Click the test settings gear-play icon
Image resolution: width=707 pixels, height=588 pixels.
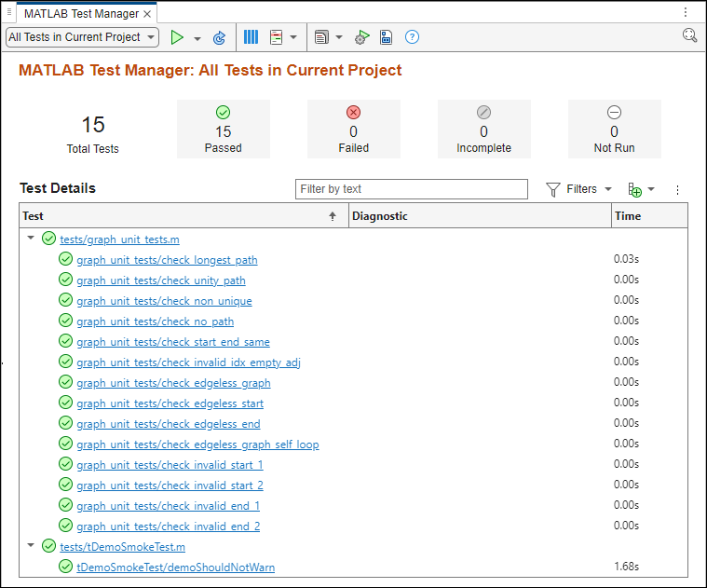(x=361, y=37)
